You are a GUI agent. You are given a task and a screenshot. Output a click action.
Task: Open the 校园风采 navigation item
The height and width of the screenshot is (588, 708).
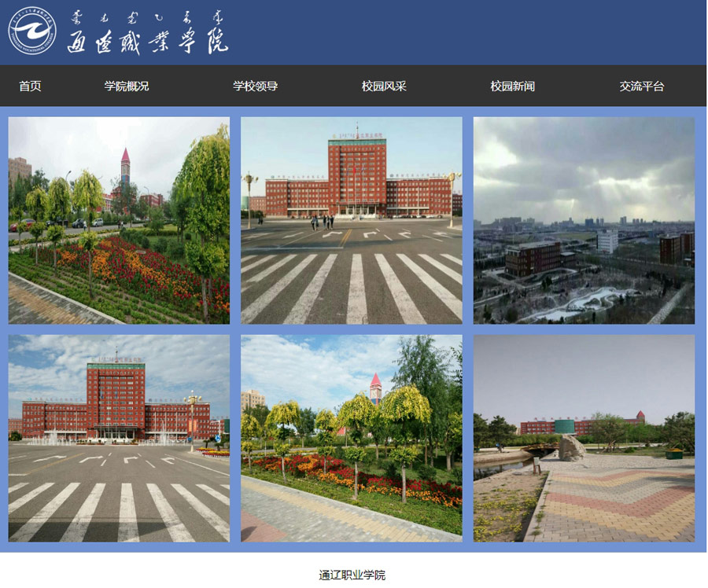(x=384, y=86)
